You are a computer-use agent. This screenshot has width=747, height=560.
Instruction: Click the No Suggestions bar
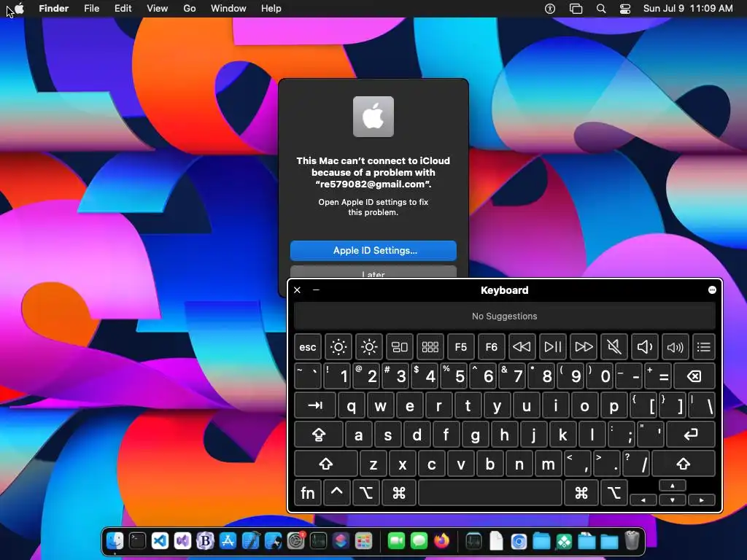pos(505,316)
